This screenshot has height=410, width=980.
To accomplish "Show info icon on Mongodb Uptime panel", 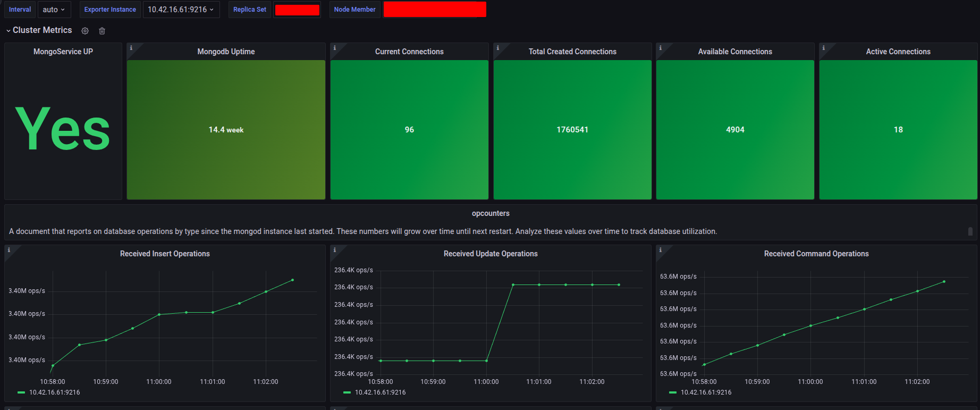I will coord(131,48).
